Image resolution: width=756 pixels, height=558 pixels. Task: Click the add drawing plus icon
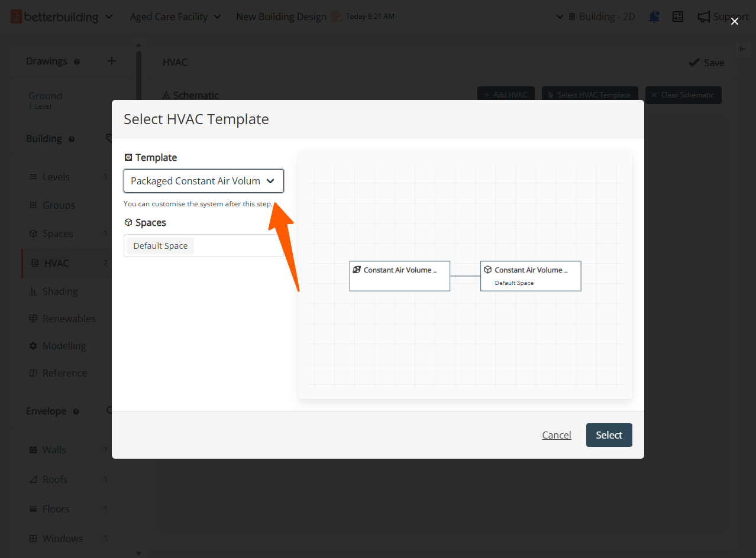(x=112, y=61)
